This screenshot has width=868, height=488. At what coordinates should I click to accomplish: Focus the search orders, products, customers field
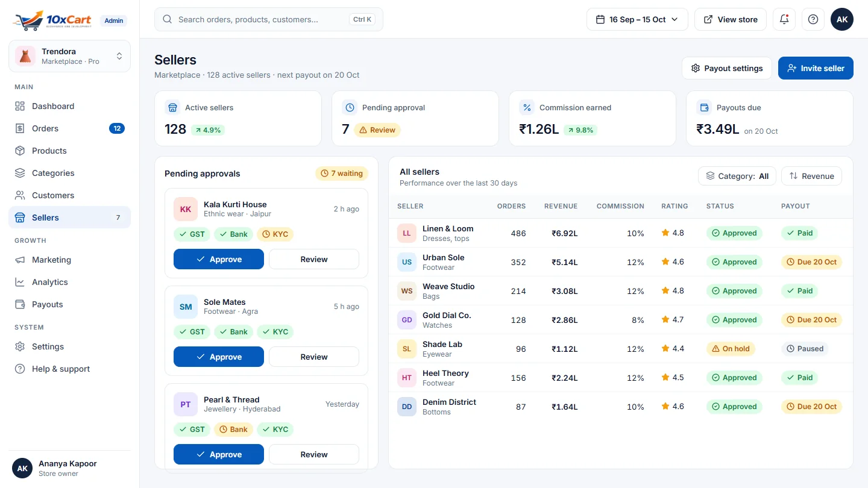click(x=269, y=19)
